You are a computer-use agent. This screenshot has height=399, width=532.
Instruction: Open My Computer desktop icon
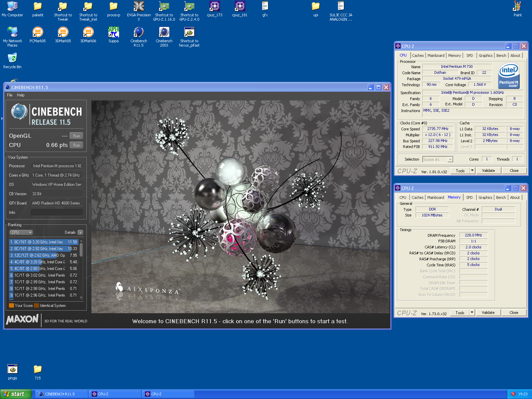[12, 9]
